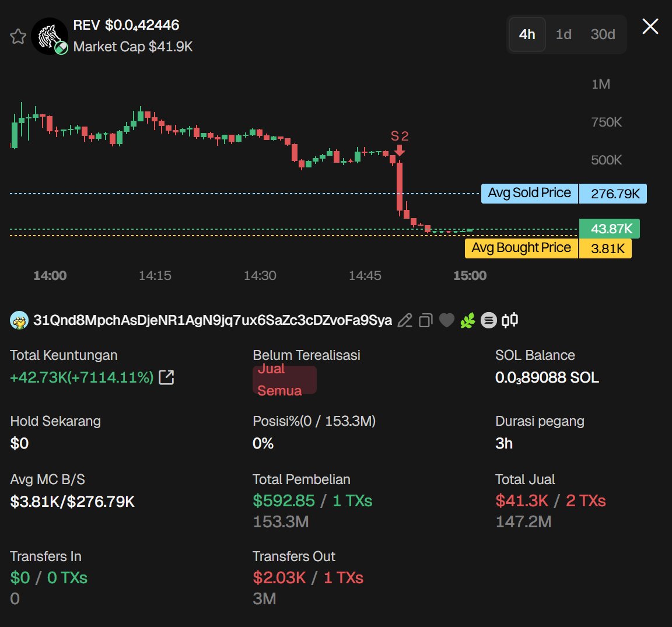The image size is (672, 627).
Task: Open the wallet avatar icon
Action: (x=19, y=320)
